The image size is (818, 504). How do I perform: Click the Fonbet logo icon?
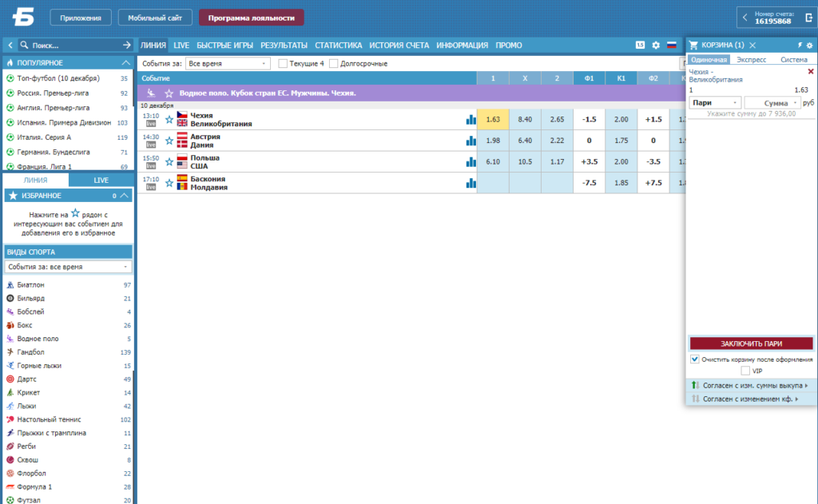tap(23, 18)
